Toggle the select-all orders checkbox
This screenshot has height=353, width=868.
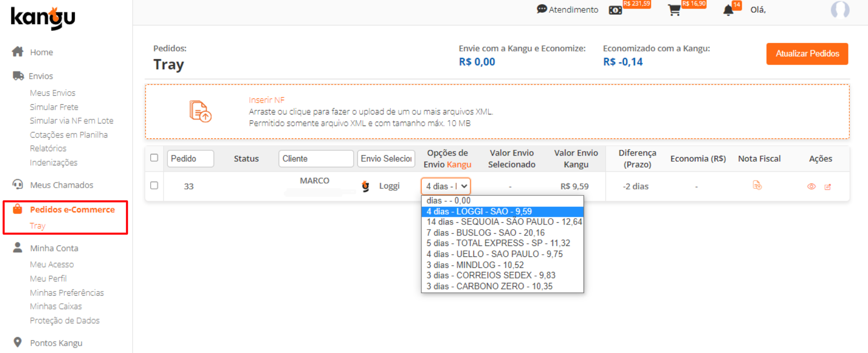pyautogui.click(x=154, y=158)
